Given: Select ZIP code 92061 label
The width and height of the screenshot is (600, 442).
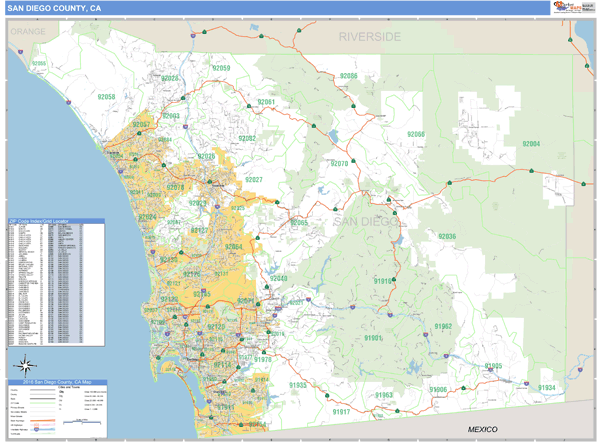Looking at the screenshot, I should coord(266,102).
